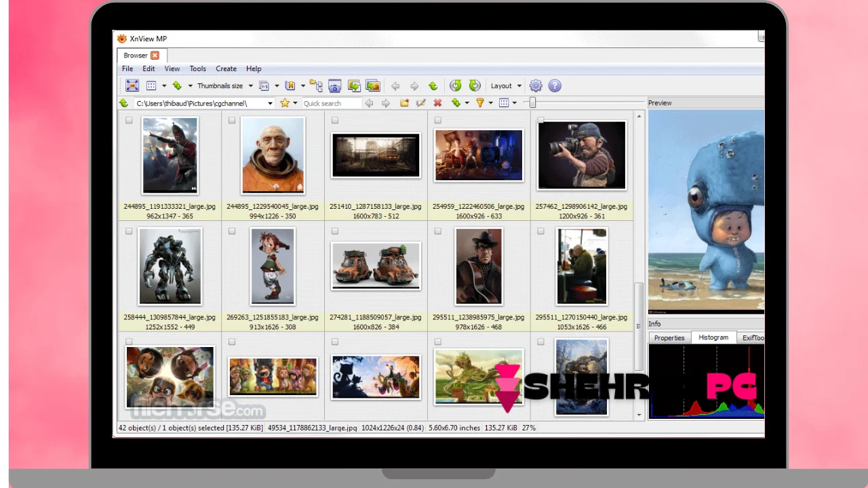Click the Thumbnails size button
Image resolution: width=868 pixels, height=488 pixels.
(x=220, y=86)
